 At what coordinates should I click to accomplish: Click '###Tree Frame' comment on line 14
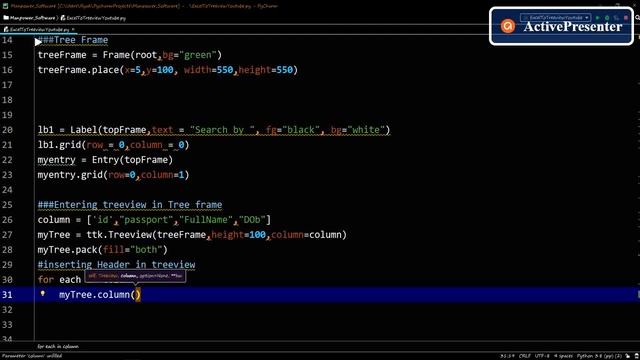pos(73,40)
